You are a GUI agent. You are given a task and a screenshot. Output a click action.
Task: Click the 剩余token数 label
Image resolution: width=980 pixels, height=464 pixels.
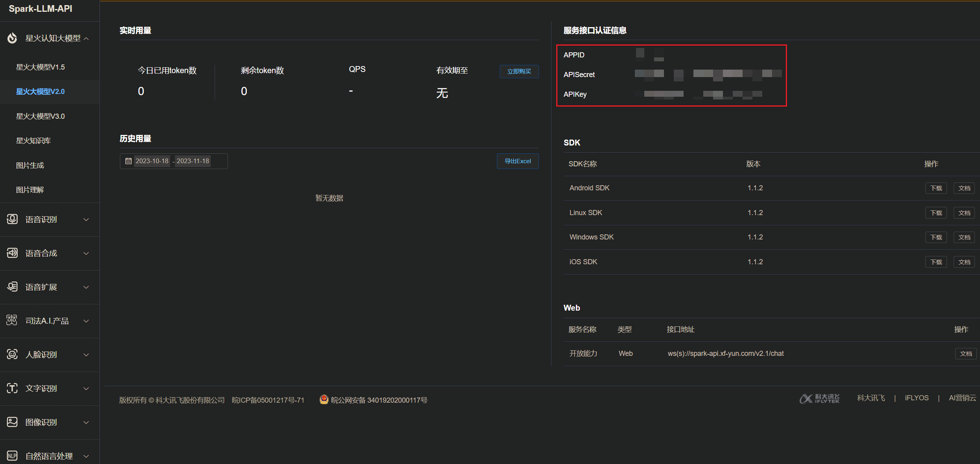(x=262, y=70)
